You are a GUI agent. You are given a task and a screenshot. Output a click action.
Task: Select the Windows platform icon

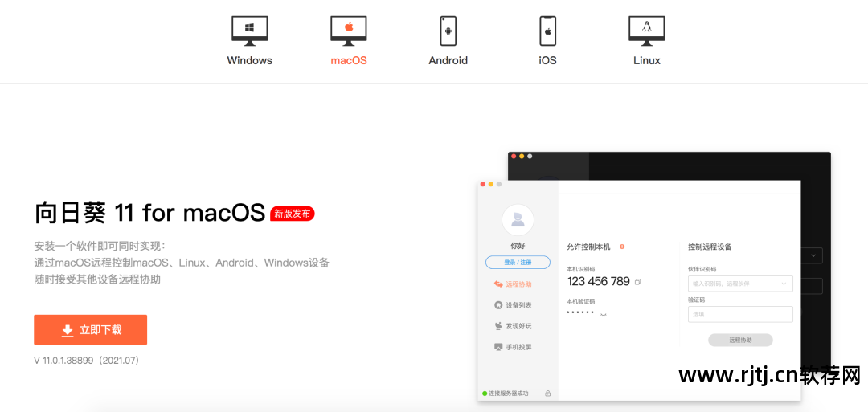249,31
